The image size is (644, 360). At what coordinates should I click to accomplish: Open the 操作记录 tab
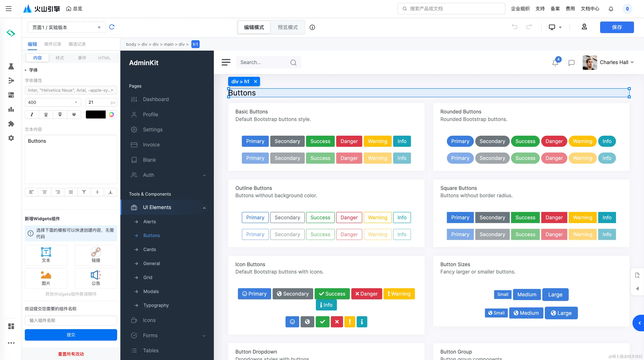[53, 44]
